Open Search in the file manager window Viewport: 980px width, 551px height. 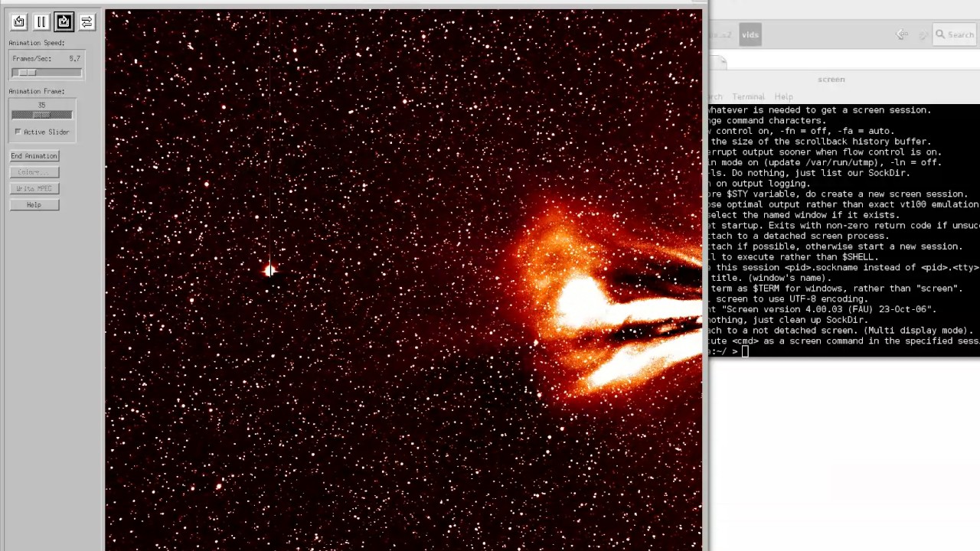(x=955, y=34)
